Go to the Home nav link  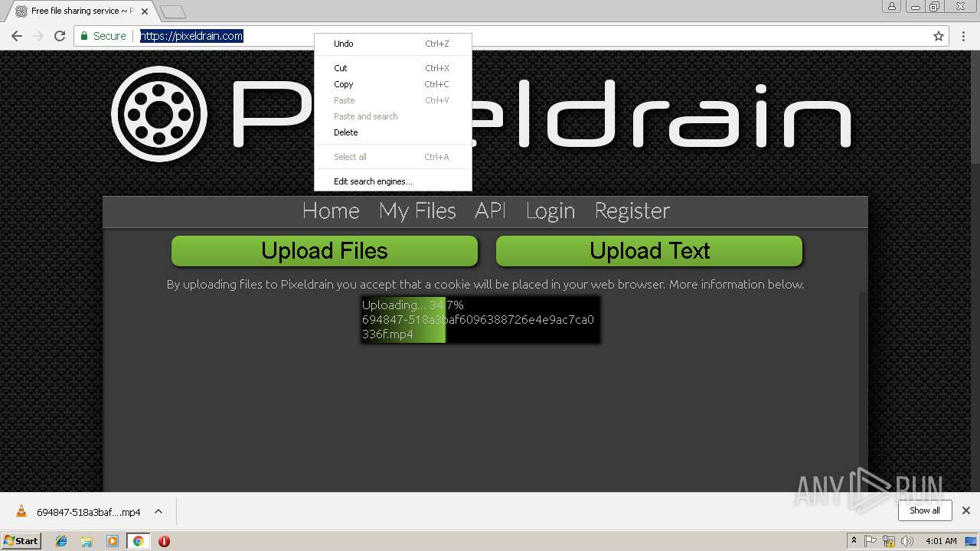331,211
